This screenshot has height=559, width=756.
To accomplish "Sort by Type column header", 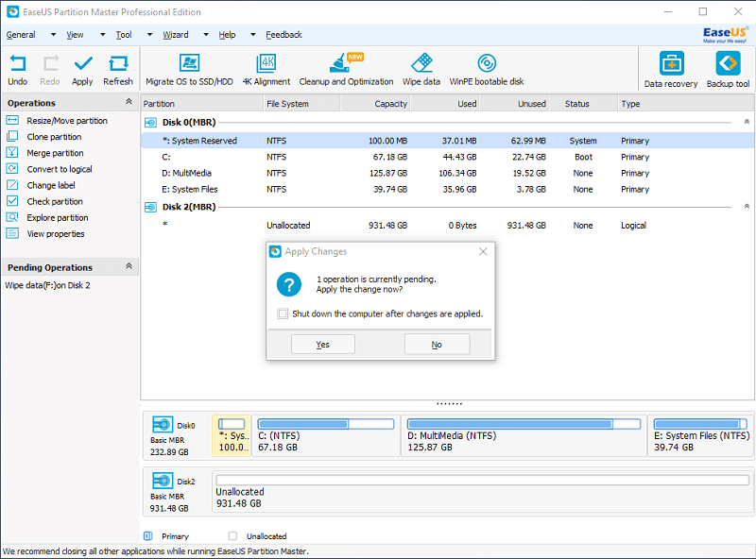I will click(686, 104).
